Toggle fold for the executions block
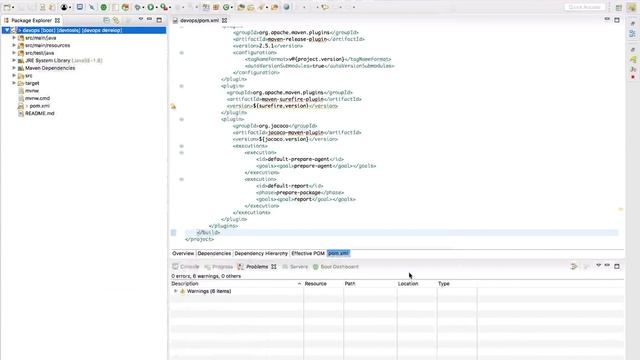 pyautogui.click(x=182, y=146)
